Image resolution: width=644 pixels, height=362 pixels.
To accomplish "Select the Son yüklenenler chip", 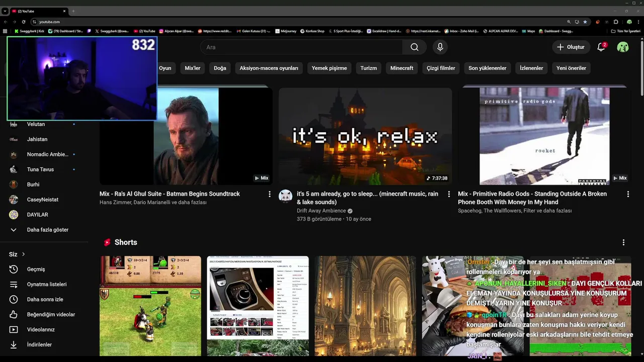I will [x=488, y=68].
